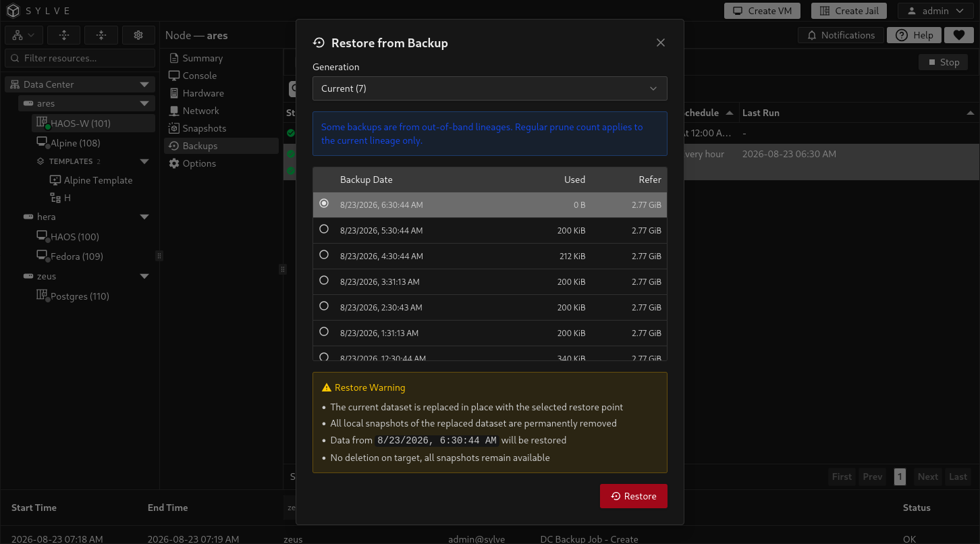The image size is (980, 544).
Task: Click the Create Jail button
Action: pos(849,11)
